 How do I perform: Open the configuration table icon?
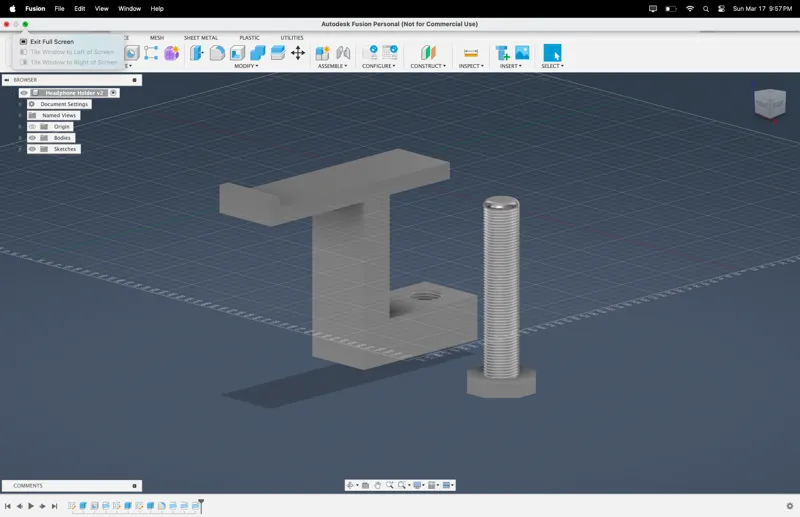[390, 53]
